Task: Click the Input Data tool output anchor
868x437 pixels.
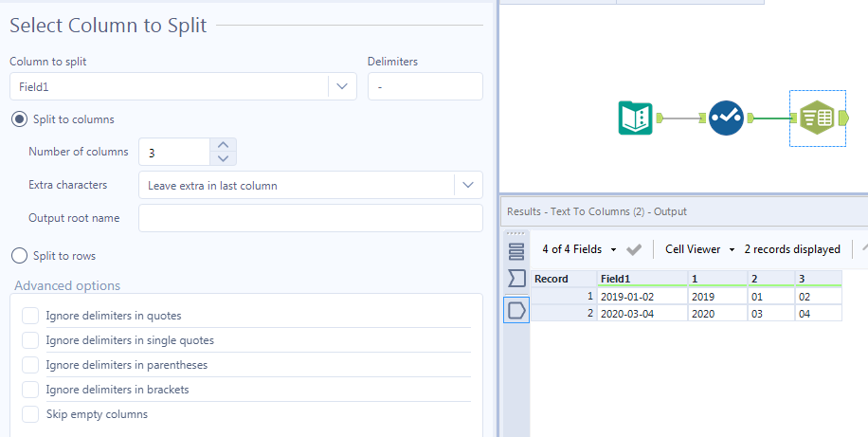Action: [660, 118]
